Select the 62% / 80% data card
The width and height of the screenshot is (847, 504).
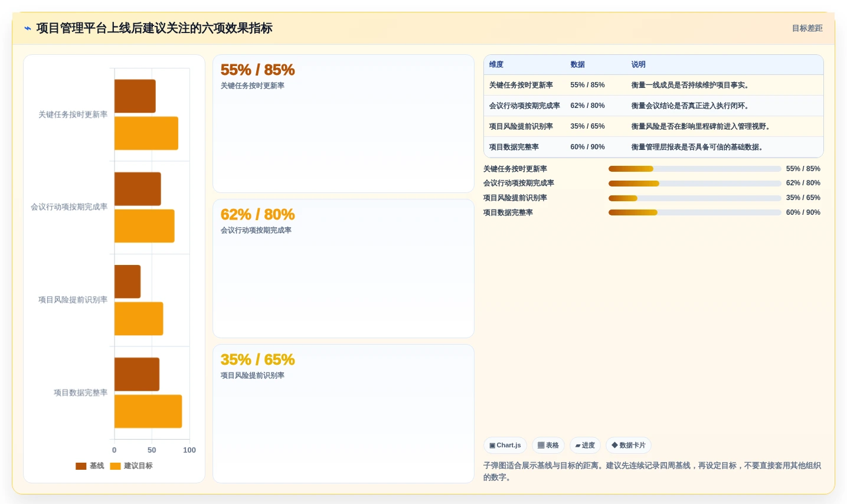[x=344, y=269]
